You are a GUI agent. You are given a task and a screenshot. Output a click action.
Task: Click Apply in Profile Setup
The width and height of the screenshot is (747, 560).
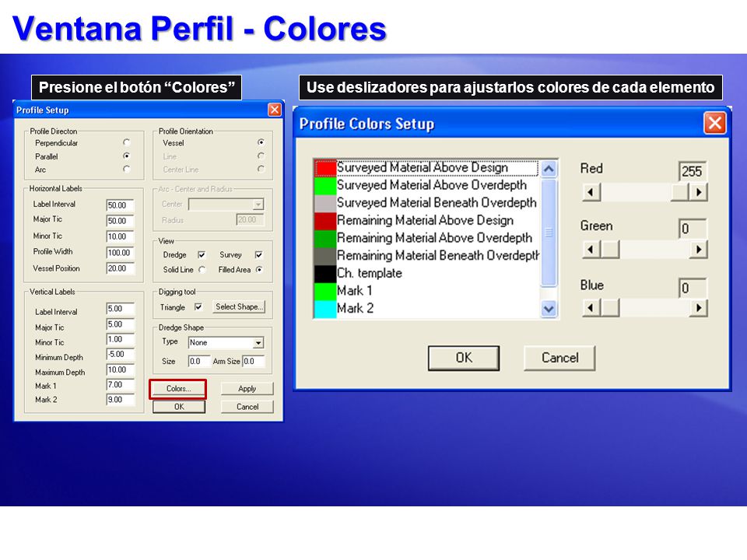(247, 389)
